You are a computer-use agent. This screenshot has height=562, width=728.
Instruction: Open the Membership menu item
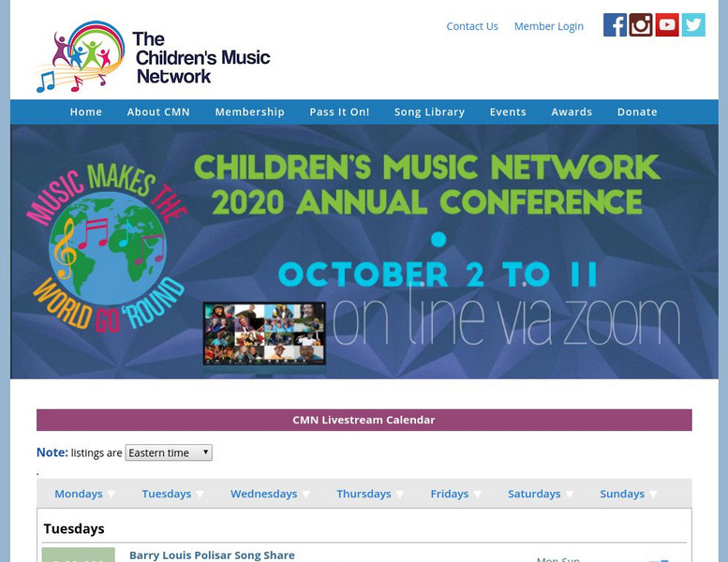pyautogui.click(x=250, y=111)
